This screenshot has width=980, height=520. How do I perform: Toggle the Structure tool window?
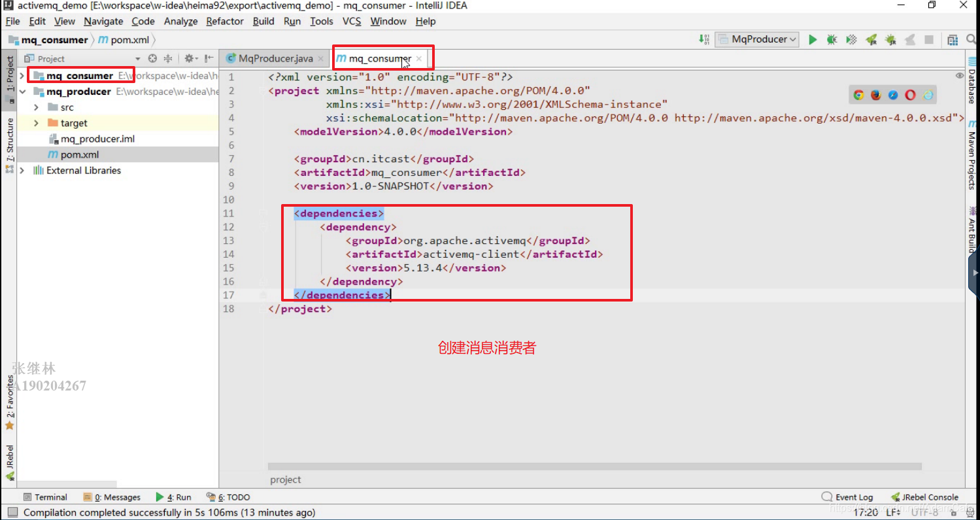(x=9, y=145)
